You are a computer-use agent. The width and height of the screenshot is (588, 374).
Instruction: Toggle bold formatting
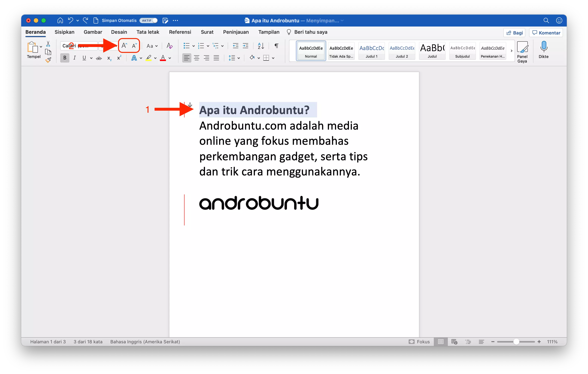coord(64,58)
